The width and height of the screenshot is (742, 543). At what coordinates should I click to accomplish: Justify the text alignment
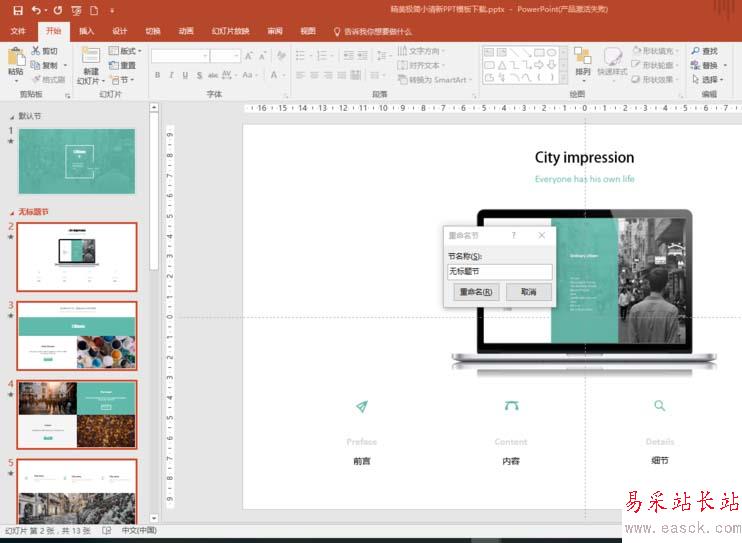(x=342, y=75)
